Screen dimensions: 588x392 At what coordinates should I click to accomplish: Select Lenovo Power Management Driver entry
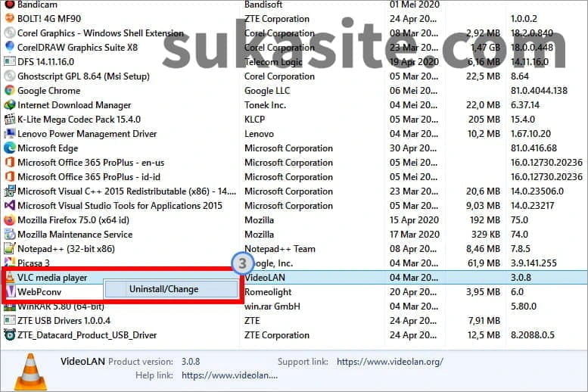[x=87, y=133]
